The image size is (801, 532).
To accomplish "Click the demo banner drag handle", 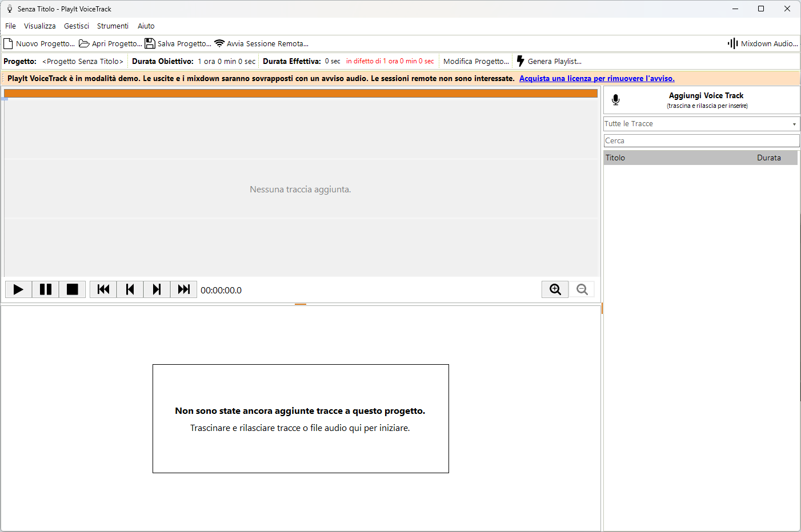I will tap(3, 78).
